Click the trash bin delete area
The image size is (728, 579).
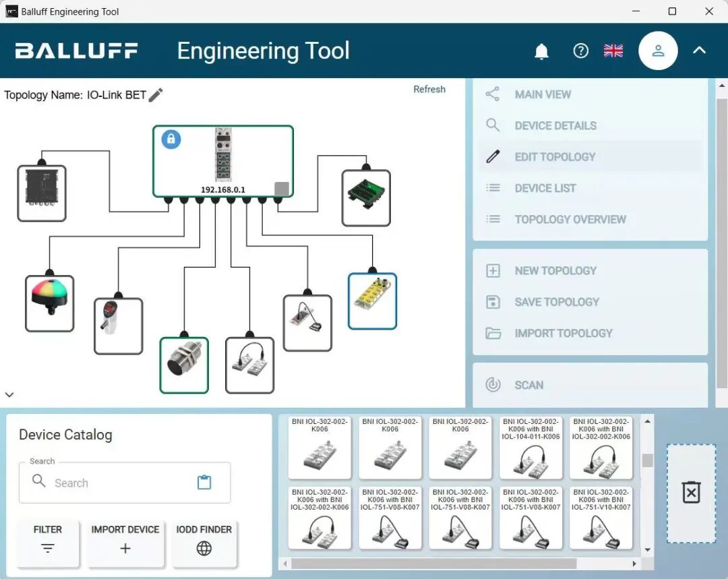691,493
